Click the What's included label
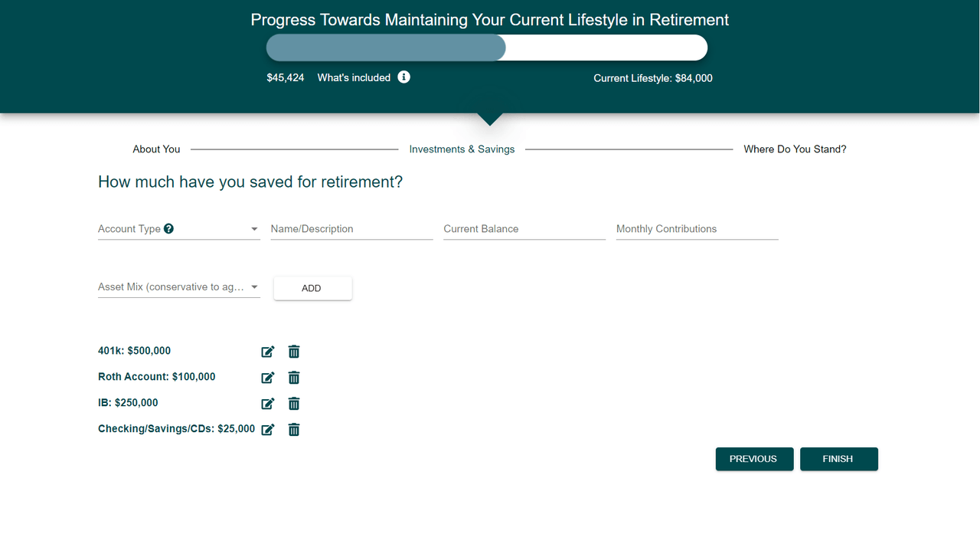980x560 pixels. click(x=354, y=77)
